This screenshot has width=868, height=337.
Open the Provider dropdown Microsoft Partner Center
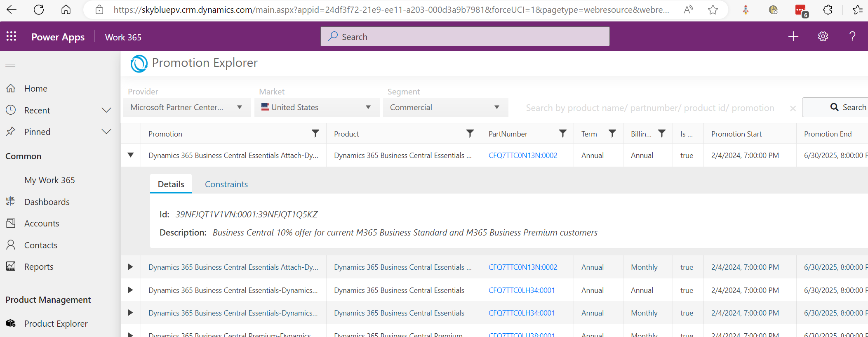(187, 107)
